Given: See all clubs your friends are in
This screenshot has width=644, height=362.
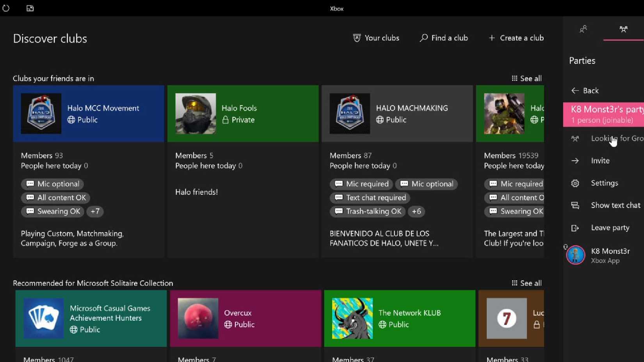Looking at the screenshot, I should 526,78.
